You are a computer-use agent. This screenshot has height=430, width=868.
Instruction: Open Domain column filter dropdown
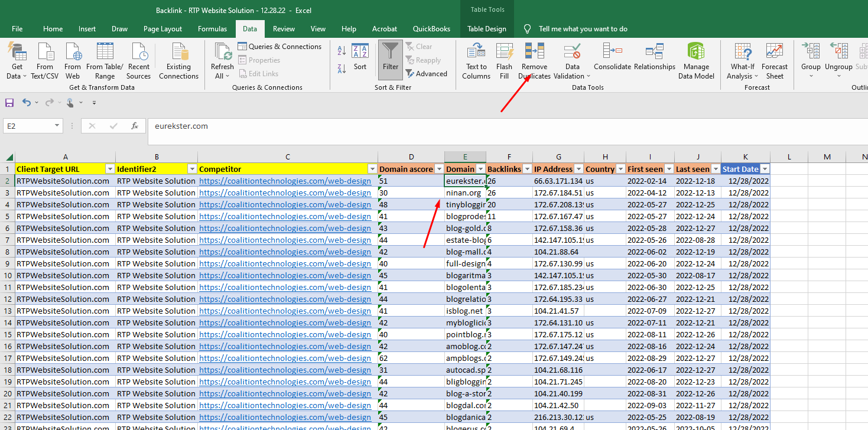pos(480,169)
